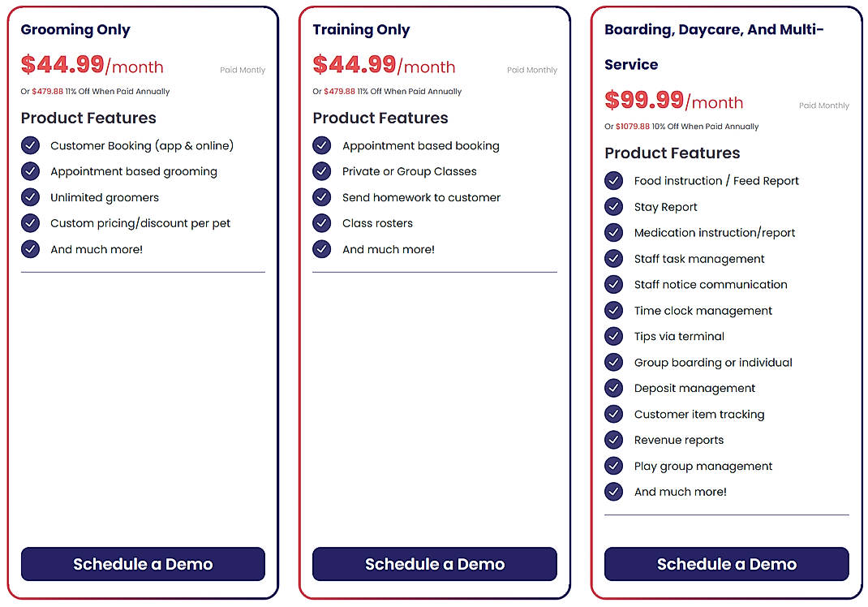Click Schedule a Demo under Training Only
The width and height of the screenshot is (868, 607).
point(434,564)
